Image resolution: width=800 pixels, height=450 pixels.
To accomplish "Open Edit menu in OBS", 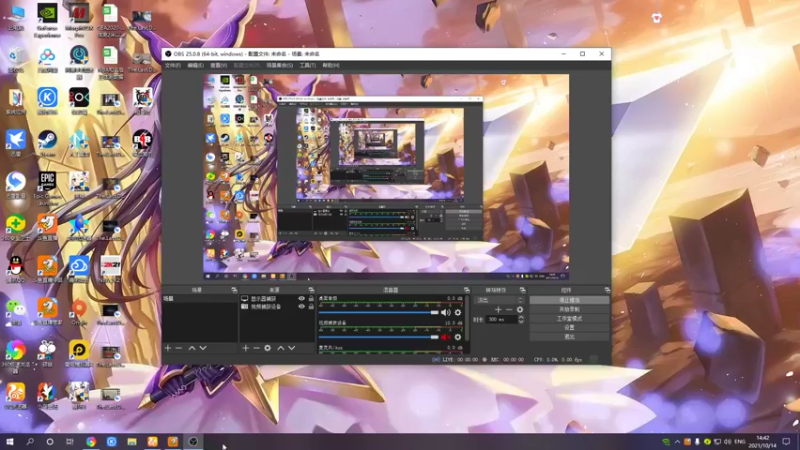I will (x=195, y=65).
